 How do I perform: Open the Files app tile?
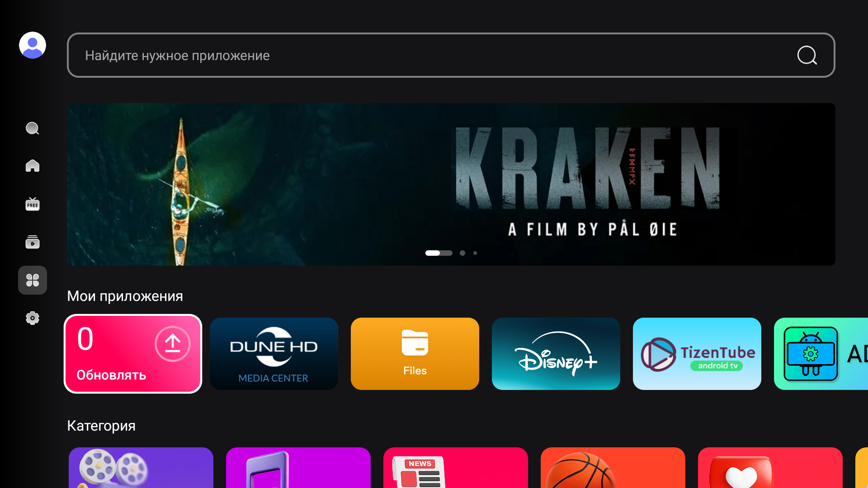click(x=415, y=354)
